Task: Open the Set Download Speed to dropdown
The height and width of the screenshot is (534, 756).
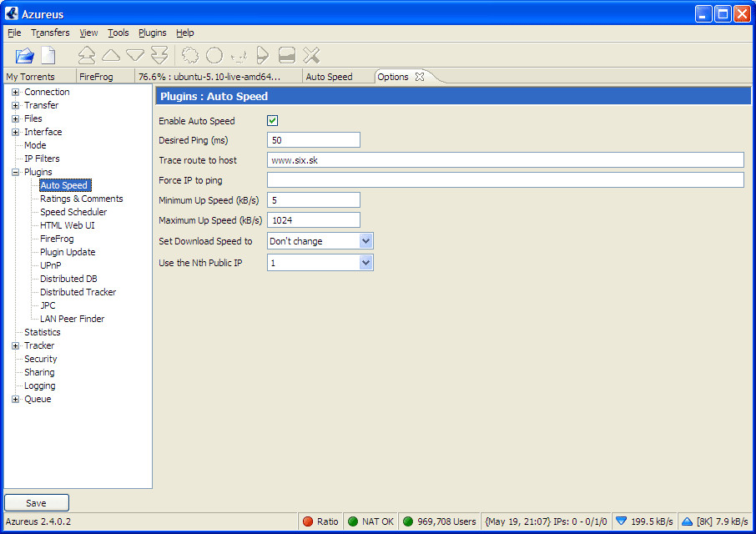Action: [366, 241]
